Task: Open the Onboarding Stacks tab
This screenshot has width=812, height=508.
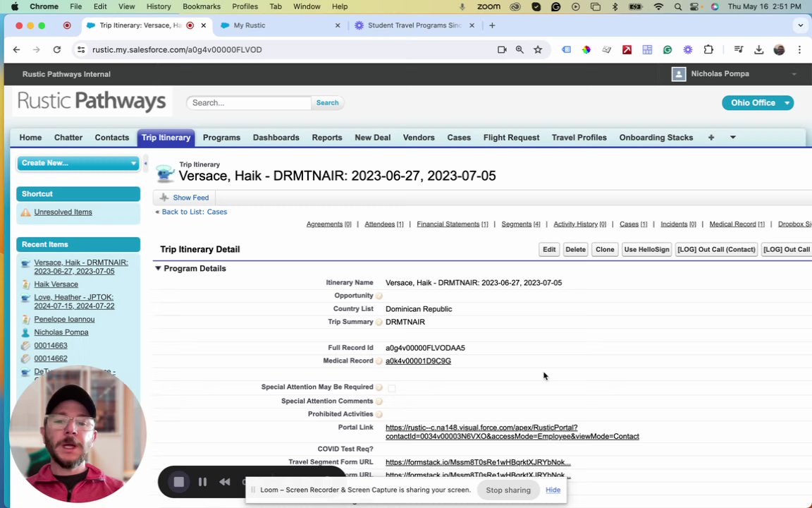Action: click(x=656, y=138)
